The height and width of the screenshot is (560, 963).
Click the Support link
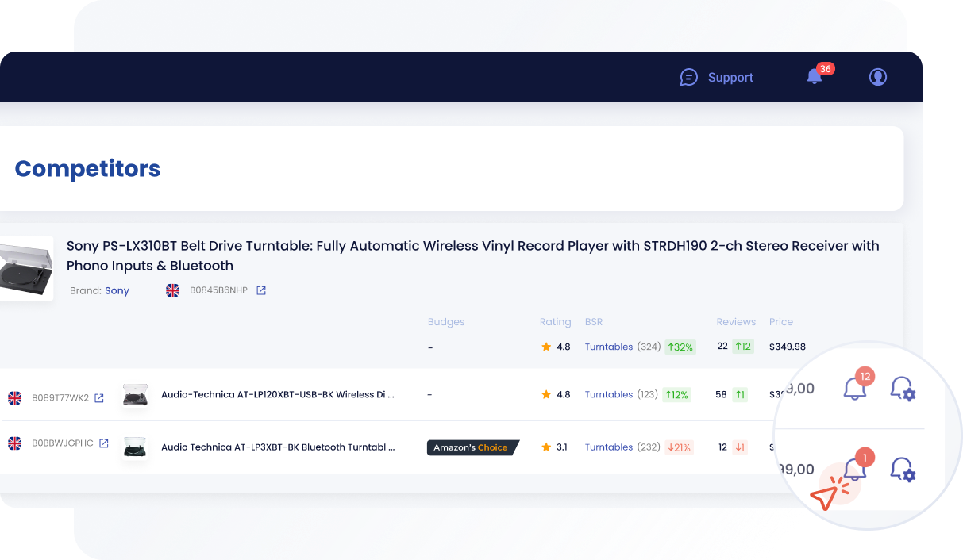coord(730,77)
